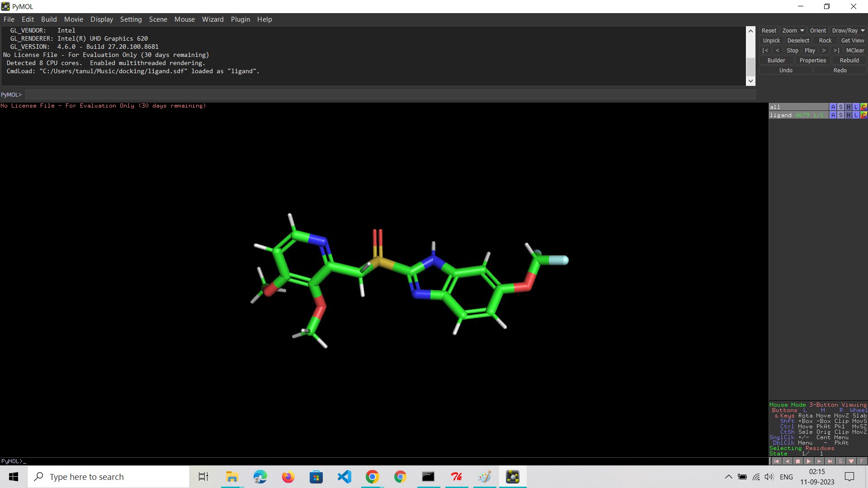Image resolution: width=868 pixels, height=488 pixels.
Task: Open the Mouse menu
Action: 184,19
